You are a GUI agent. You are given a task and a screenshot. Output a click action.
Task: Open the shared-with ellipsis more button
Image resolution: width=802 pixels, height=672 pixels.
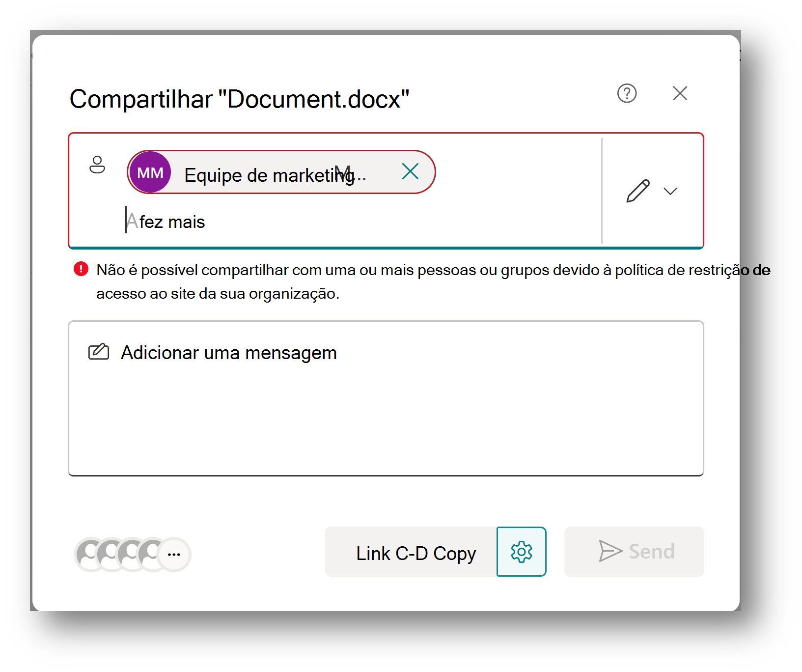(174, 555)
